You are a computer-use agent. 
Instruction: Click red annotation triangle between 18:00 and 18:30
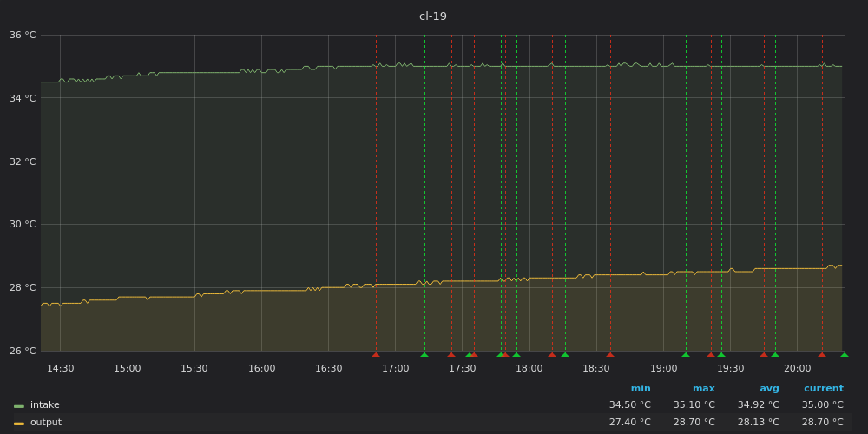click(x=552, y=354)
